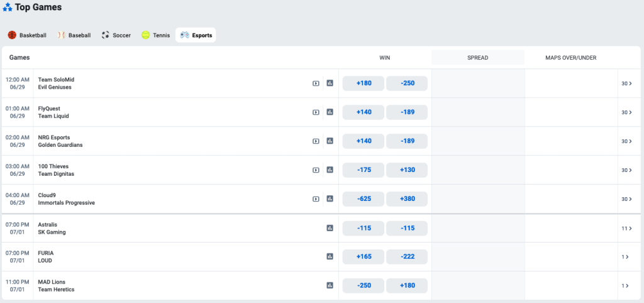
Task: Switch to the Baseball tab
Action: point(74,35)
